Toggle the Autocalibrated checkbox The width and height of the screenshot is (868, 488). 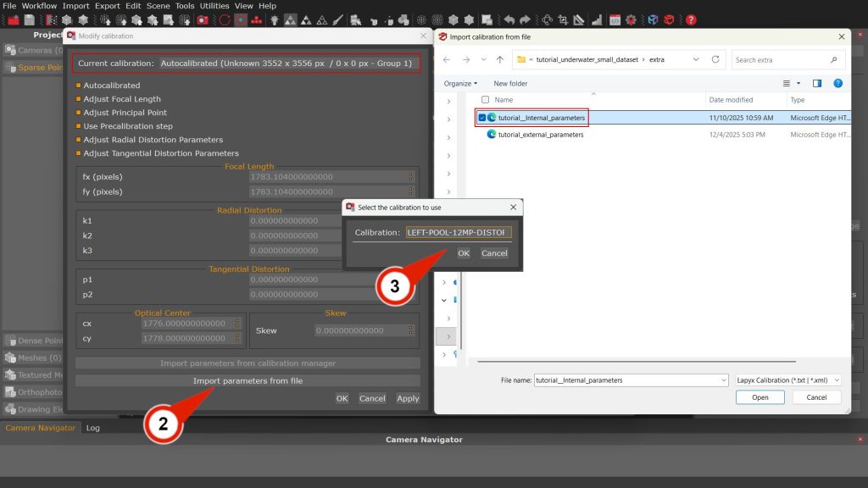(x=79, y=86)
